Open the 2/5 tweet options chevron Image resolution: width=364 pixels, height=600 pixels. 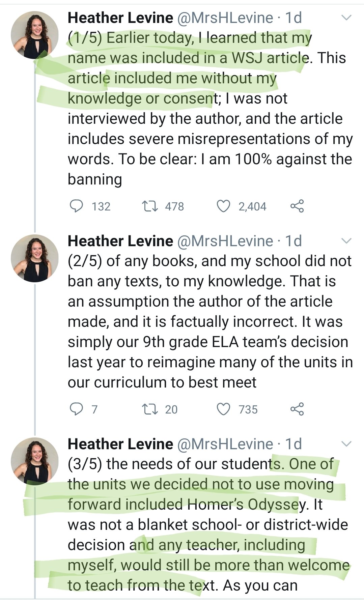pos(346,241)
